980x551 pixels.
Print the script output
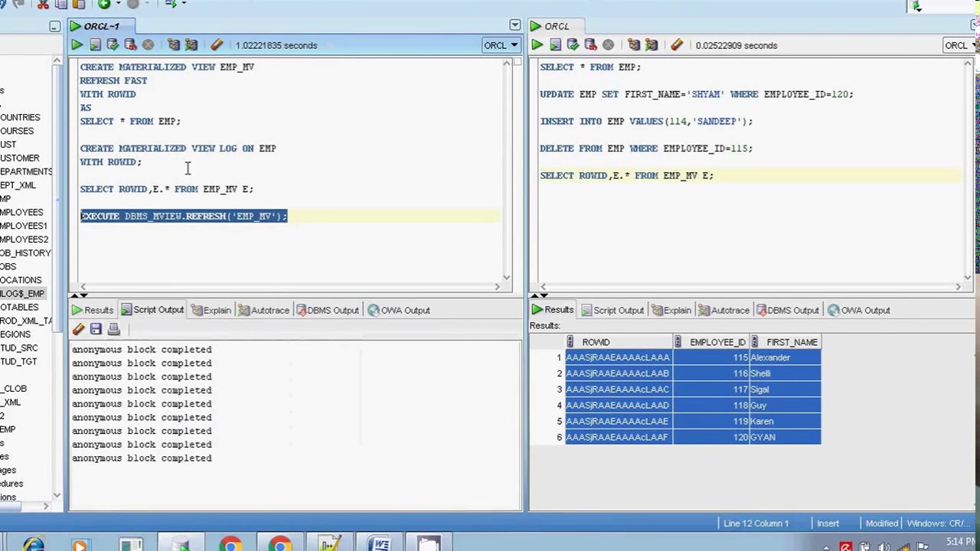pos(113,329)
